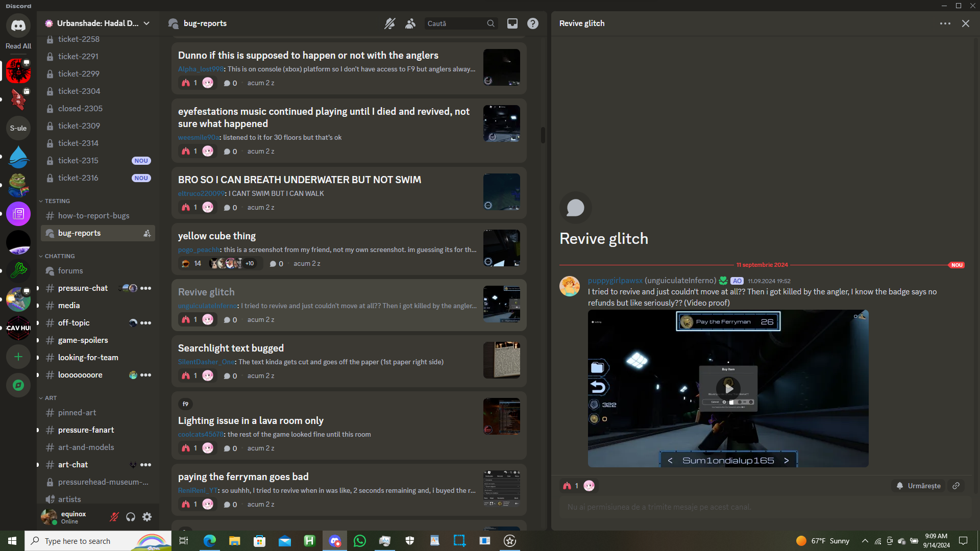980x551 pixels.
Task: Toggle microphone mute in user panel
Action: click(114, 517)
